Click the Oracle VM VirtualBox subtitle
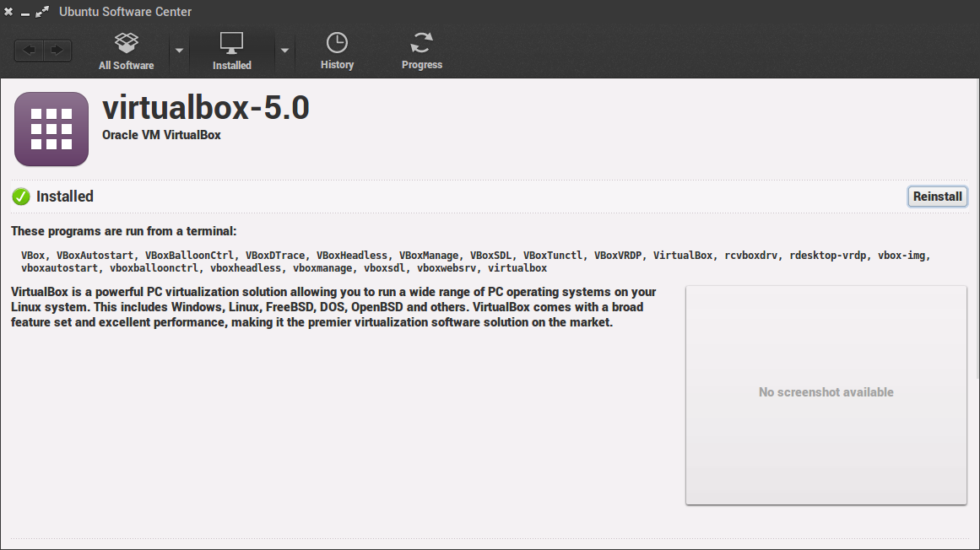The width and height of the screenshot is (980, 550). tap(161, 135)
